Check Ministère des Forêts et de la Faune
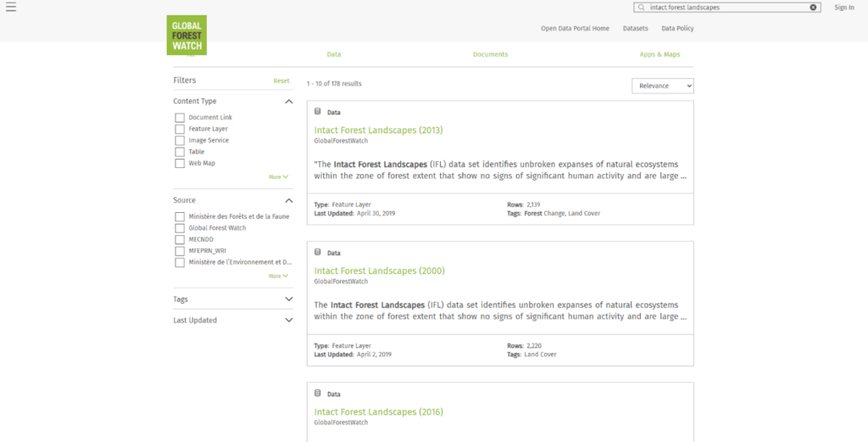 (x=180, y=216)
